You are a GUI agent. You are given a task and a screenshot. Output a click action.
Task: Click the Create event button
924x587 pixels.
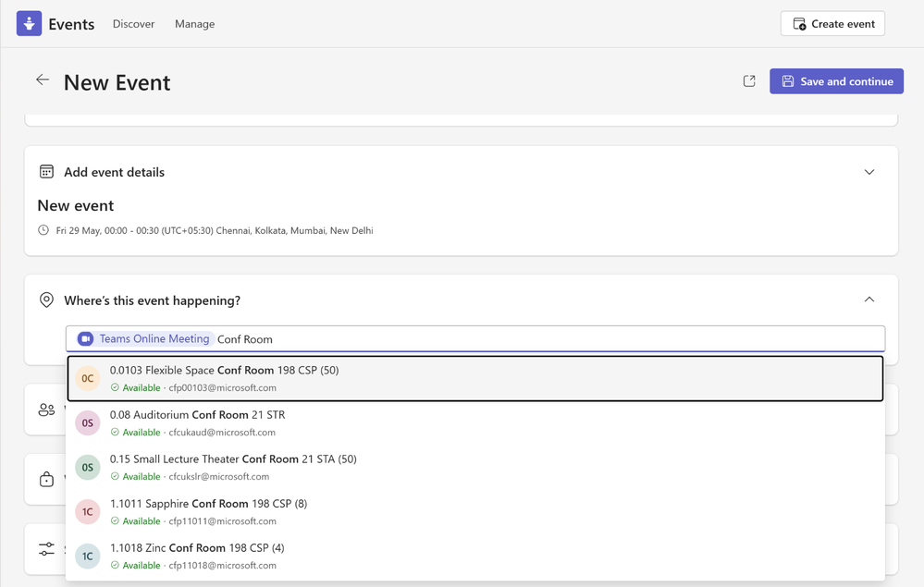(832, 23)
